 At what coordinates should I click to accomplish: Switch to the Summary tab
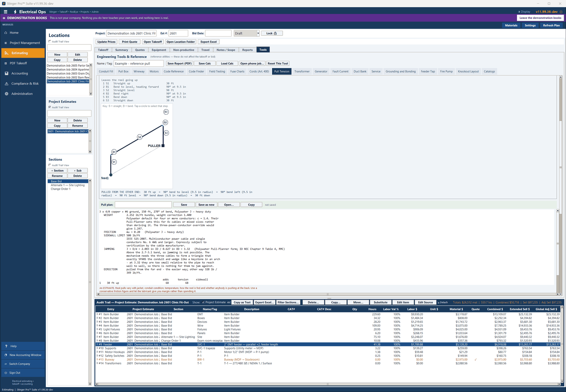click(x=122, y=50)
